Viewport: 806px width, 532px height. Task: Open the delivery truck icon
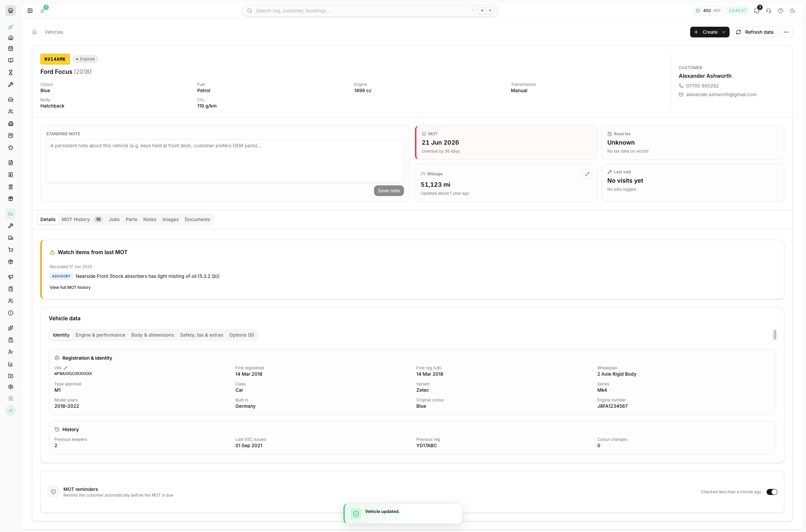coord(10,238)
